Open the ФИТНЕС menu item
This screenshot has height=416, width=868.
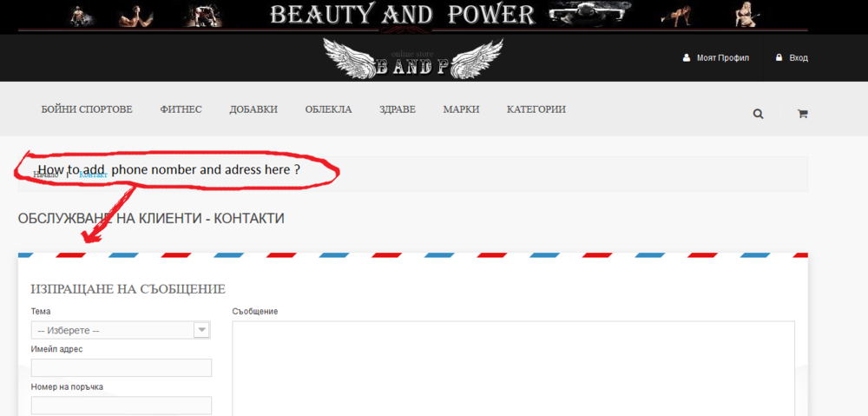coord(181,109)
